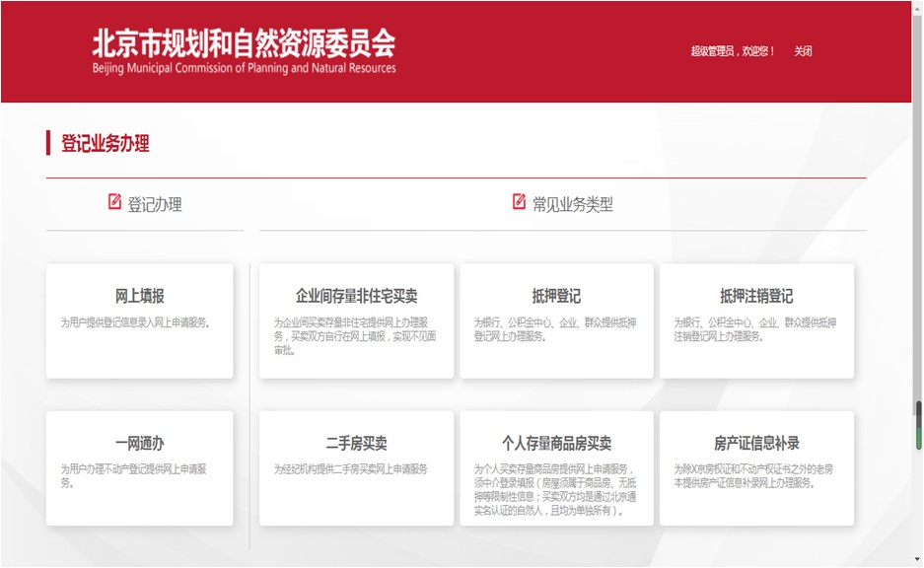Click description text under 抵押登记

click(x=555, y=329)
